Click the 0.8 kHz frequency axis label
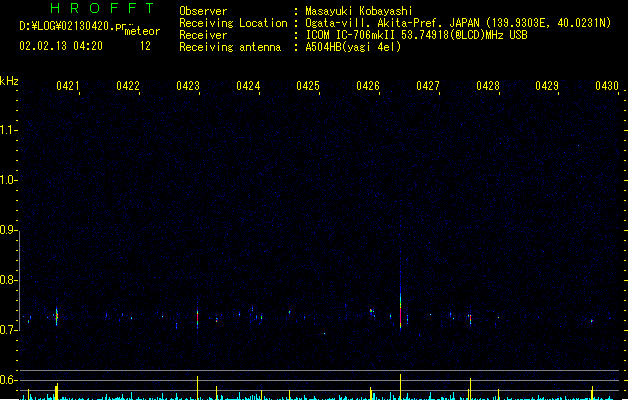Screen dimensions: 629x400 click(7, 280)
